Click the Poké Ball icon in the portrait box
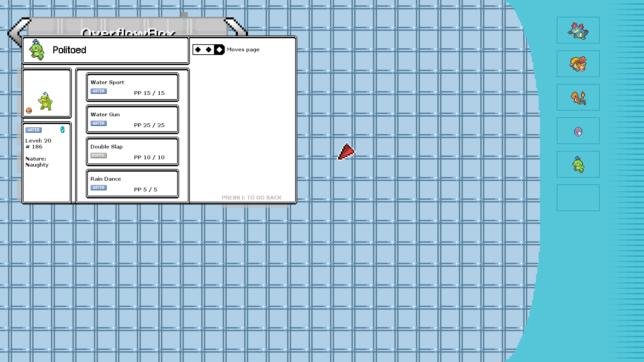The image size is (644, 362). (29, 111)
